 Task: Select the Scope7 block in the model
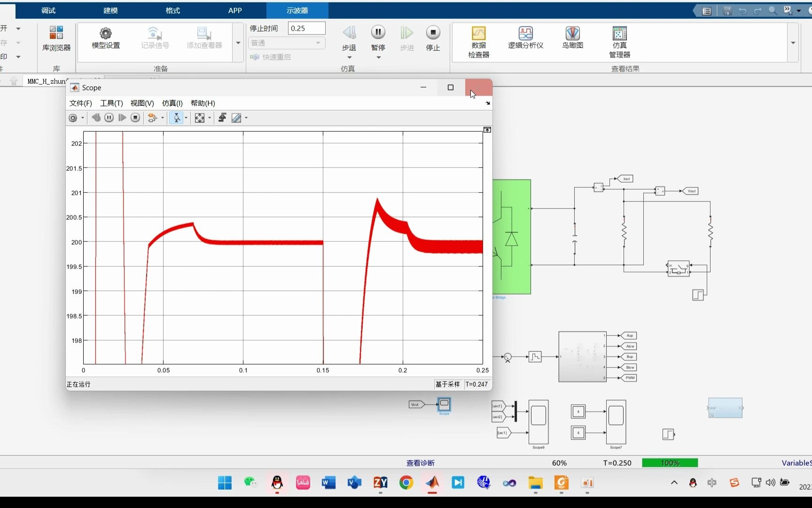pos(616,422)
